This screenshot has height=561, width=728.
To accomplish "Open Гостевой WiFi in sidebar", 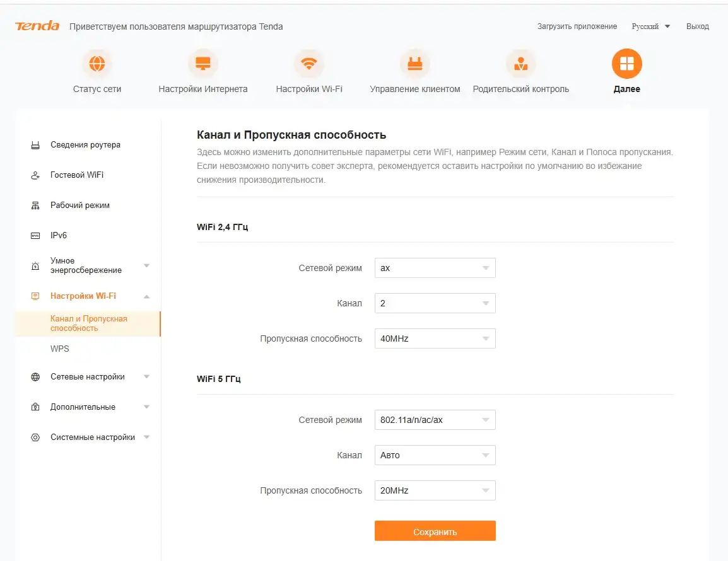I will [77, 175].
